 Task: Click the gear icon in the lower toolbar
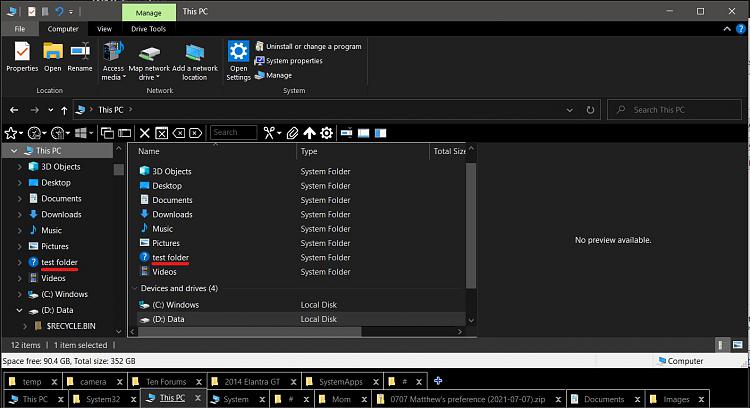click(x=327, y=132)
